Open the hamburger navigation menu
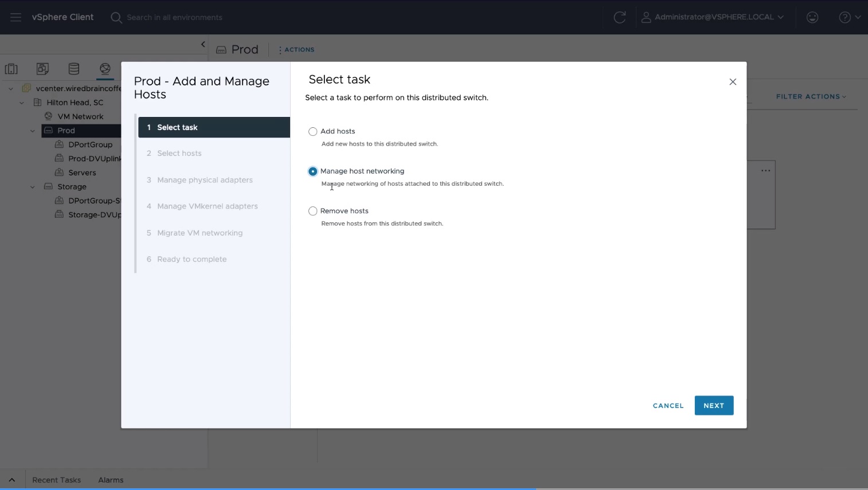Screen dimensions: 868x490 coord(15,17)
